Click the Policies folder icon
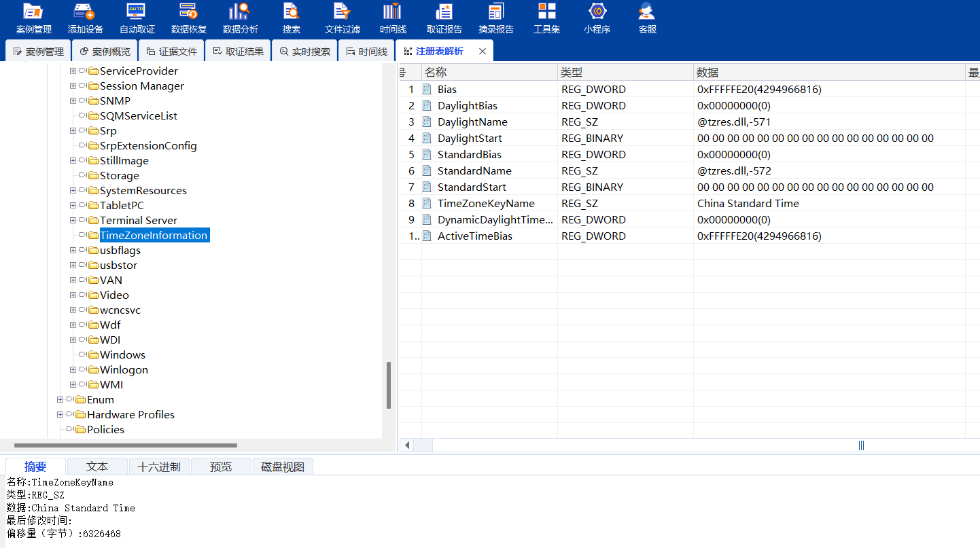The height and width of the screenshot is (548, 980). tap(80, 430)
